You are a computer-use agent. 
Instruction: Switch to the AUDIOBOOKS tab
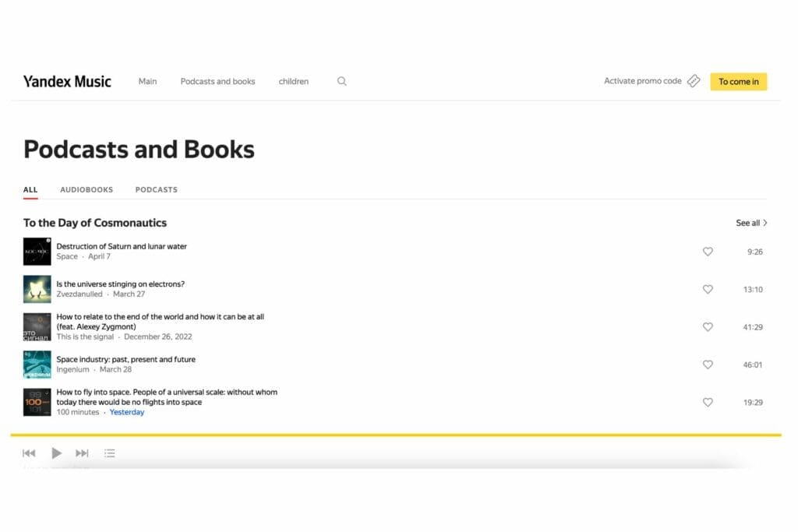pyautogui.click(x=87, y=190)
